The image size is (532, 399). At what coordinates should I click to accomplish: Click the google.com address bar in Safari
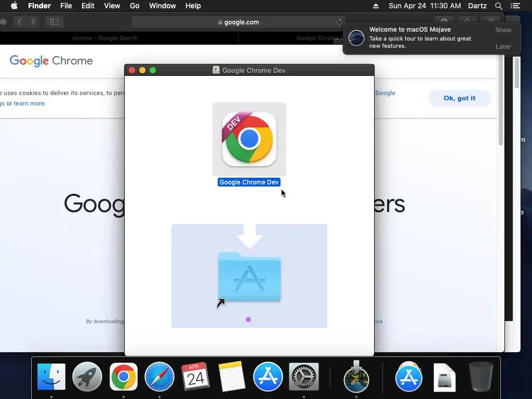[x=238, y=22]
